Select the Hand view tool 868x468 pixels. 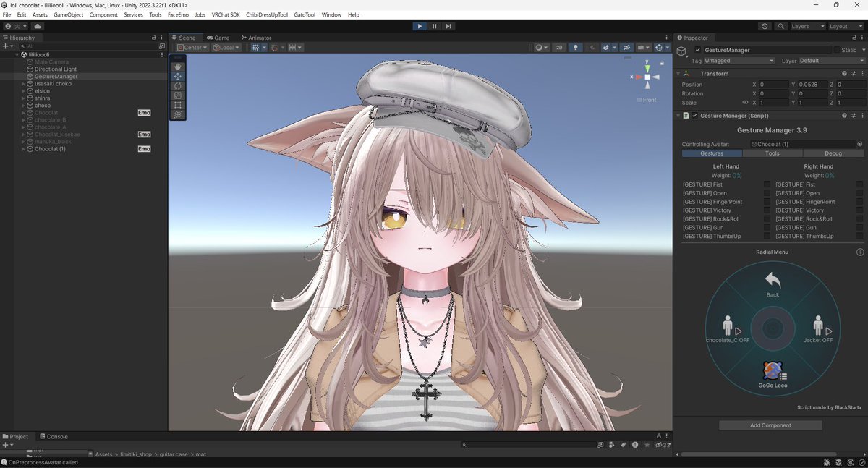tap(178, 67)
